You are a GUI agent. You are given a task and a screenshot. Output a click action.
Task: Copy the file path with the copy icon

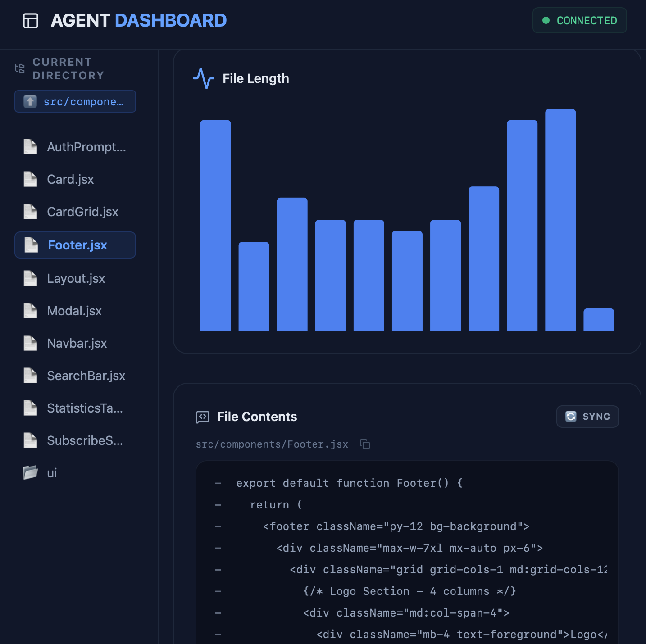(x=365, y=444)
